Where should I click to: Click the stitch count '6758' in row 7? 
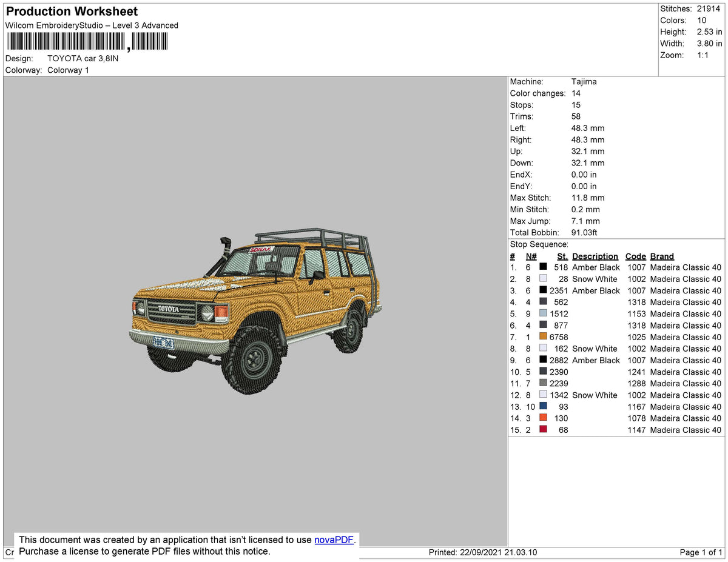pyautogui.click(x=559, y=337)
